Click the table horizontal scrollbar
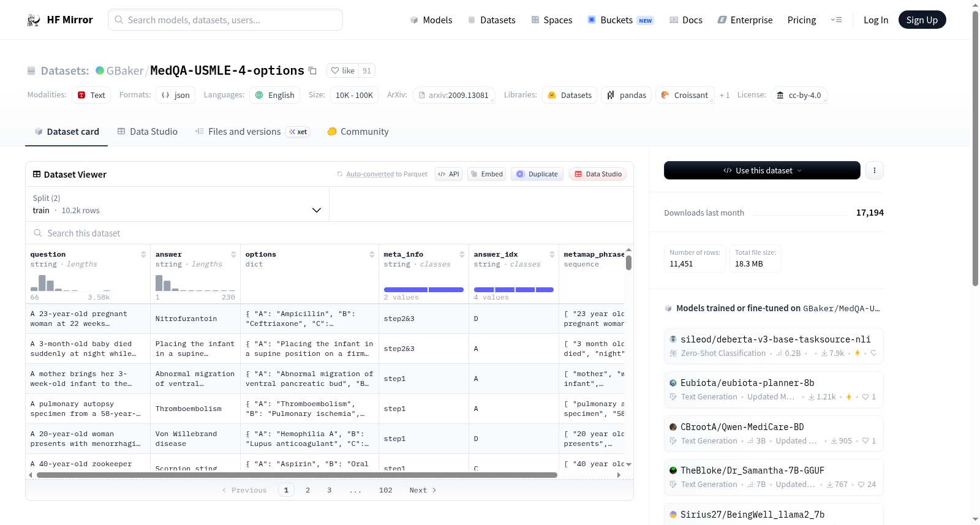 pos(297,475)
